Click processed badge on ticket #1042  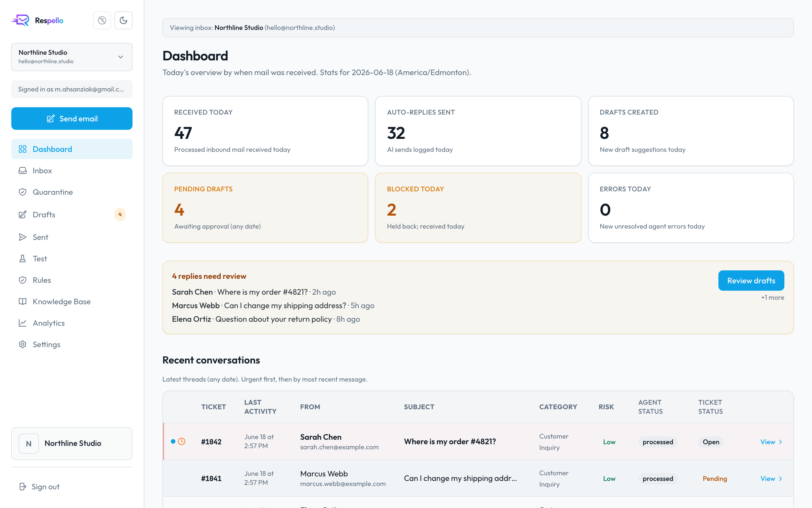658,442
